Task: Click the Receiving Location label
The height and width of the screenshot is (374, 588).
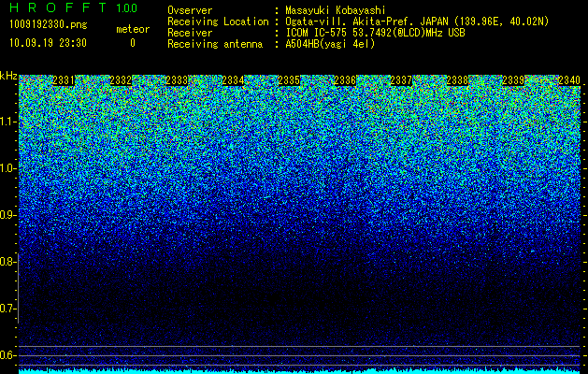Action: [x=218, y=22]
